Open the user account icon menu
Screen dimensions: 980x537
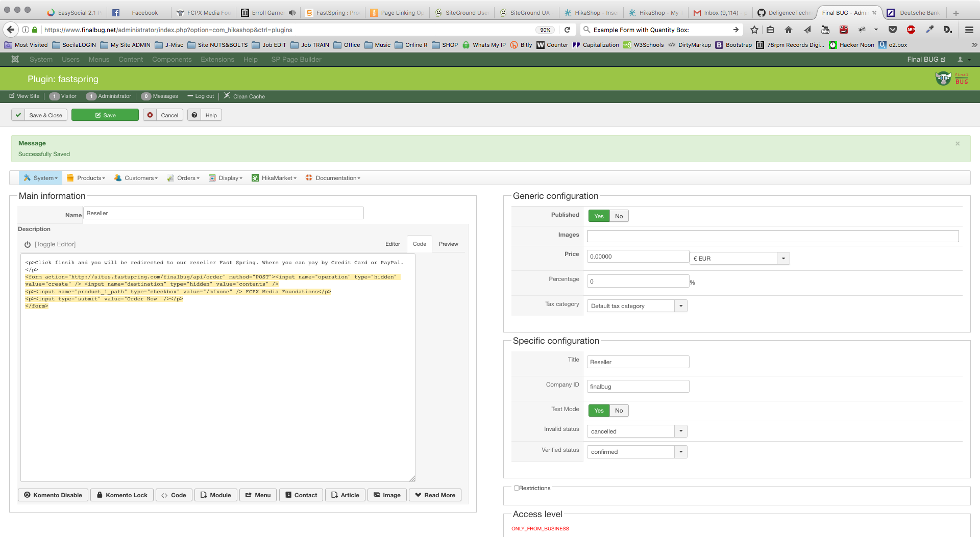(x=963, y=59)
